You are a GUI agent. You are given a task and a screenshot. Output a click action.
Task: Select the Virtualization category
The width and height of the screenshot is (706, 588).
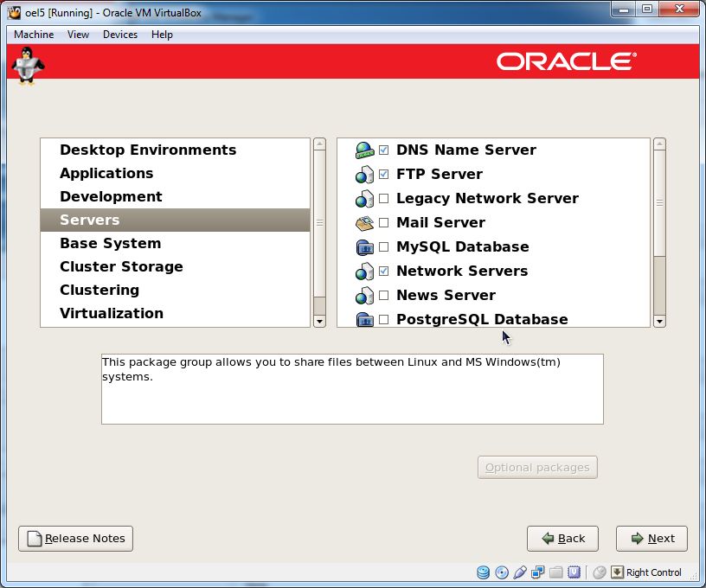(175, 314)
